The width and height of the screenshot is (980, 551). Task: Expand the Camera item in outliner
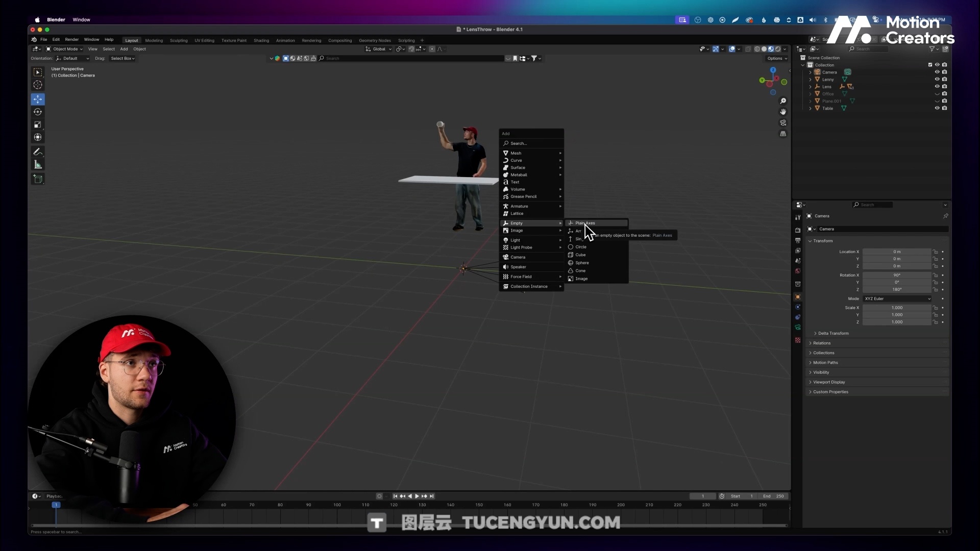[810, 72]
